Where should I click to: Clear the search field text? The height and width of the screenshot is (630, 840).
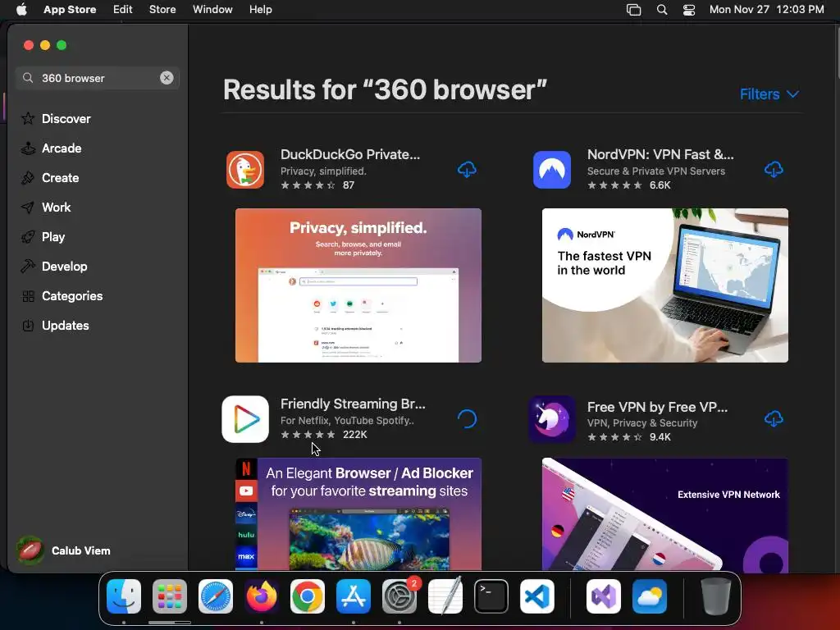click(x=167, y=78)
